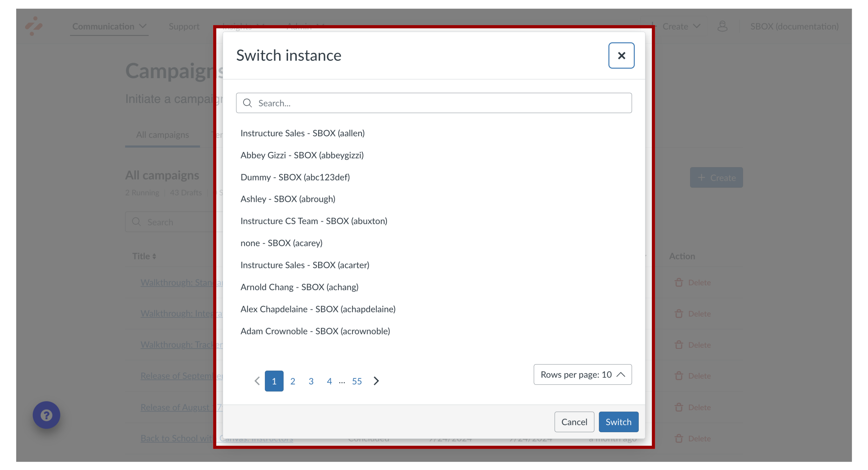868x470 pixels.
Task: Open pagination page 3
Action: [x=311, y=381]
